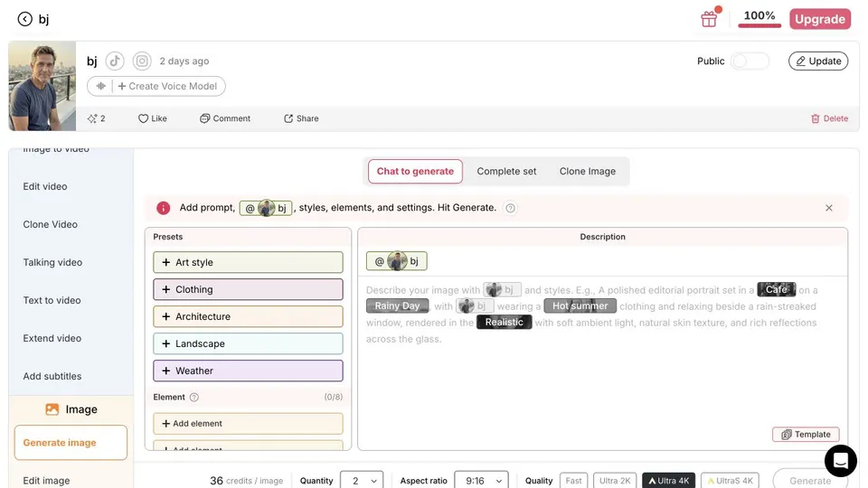Expand the Art style preset
Viewport: 868px width, 488px height.
click(248, 262)
